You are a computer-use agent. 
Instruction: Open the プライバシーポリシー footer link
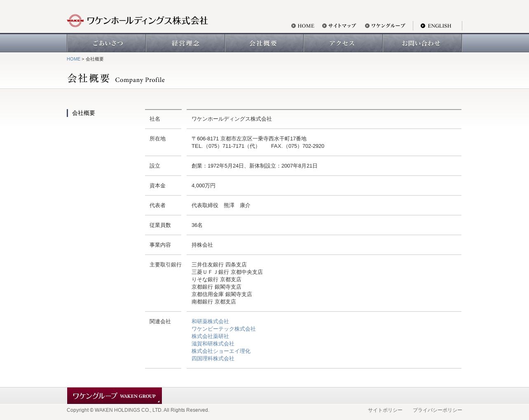point(438,411)
